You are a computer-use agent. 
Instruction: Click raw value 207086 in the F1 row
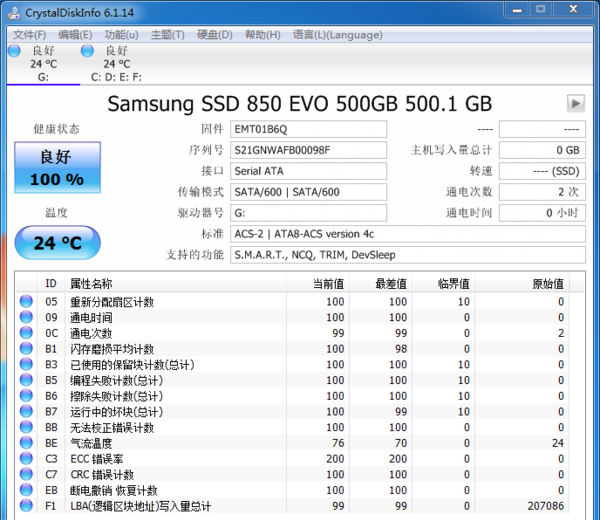pos(546,506)
